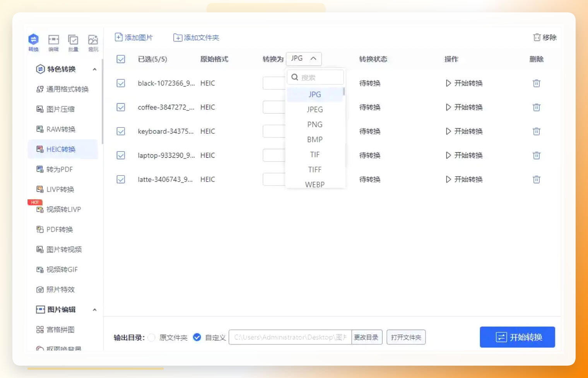The width and height of the screenshot is (588, 378).
Task: Select the 自定义 output radio button
Action: pyautogui.click(x=197, y=337)
